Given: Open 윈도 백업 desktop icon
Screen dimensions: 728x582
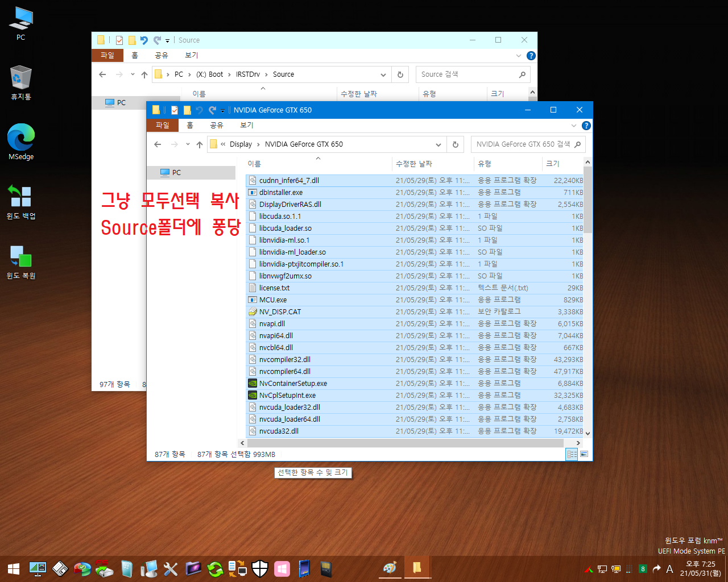Looking at the screenshot, I should point(21,202).
